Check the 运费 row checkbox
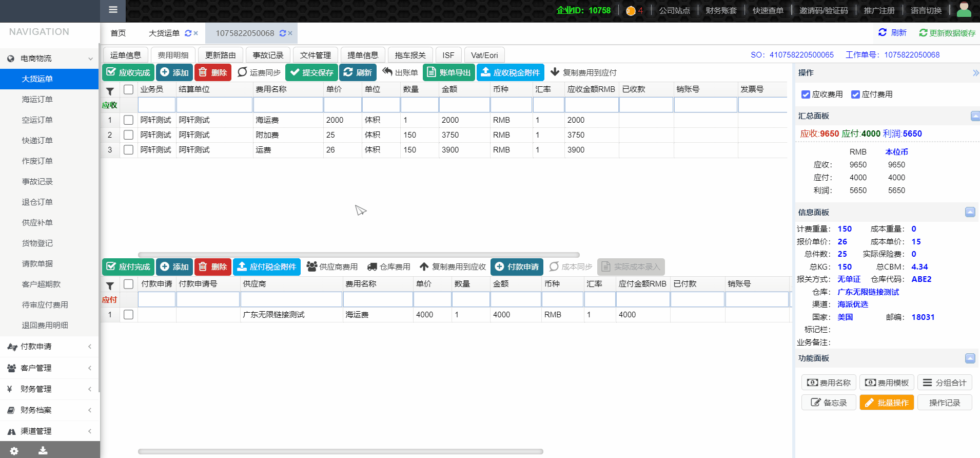Viewport: 980px width, 458px height. (x=129, y=150)
